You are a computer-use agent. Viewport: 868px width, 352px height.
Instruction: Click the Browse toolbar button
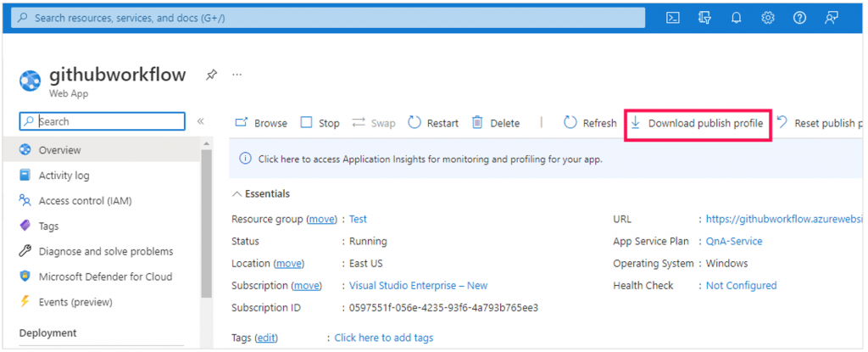point(261,123)
